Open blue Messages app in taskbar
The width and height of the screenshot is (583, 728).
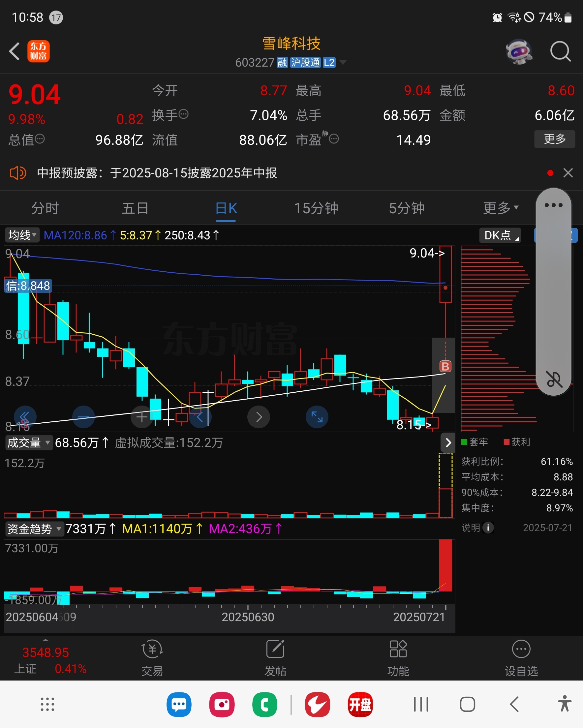(x=179, y=704)
